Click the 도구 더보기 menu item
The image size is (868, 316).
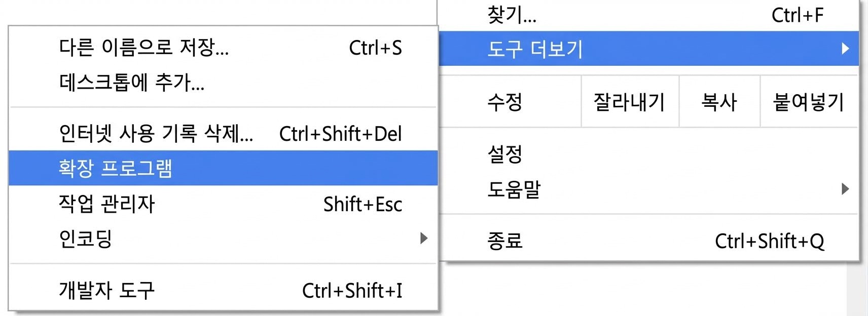click(x=535, y=49)
